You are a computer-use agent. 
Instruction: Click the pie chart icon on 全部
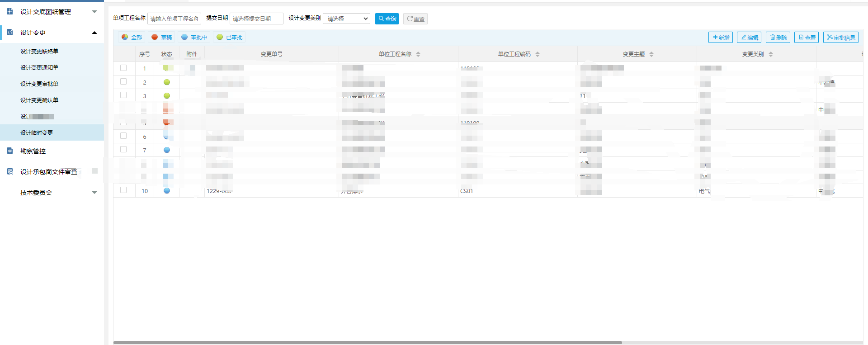tap(125, 37)
